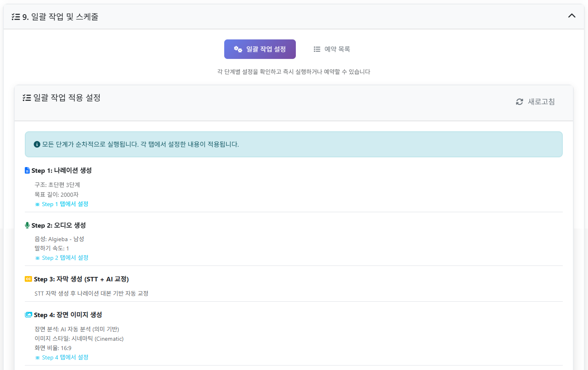Follow the 'Step 1 탭에서 설정' link

click(x=62, y=204)
